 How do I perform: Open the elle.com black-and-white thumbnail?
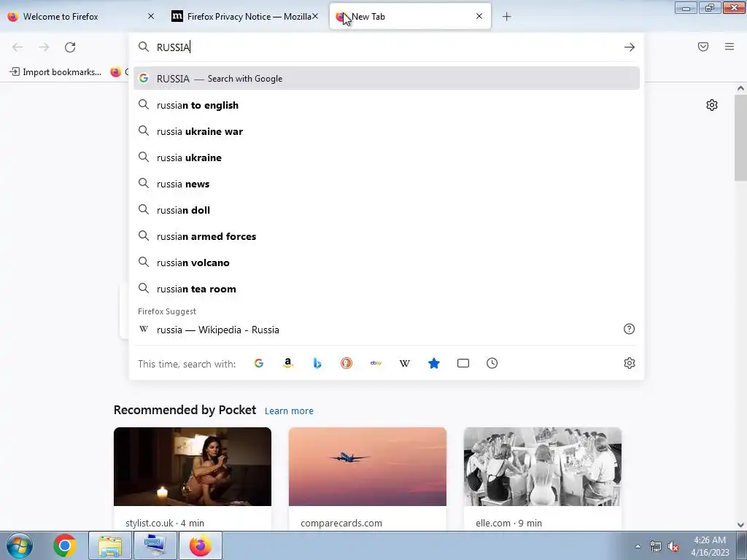click(543, 467)
